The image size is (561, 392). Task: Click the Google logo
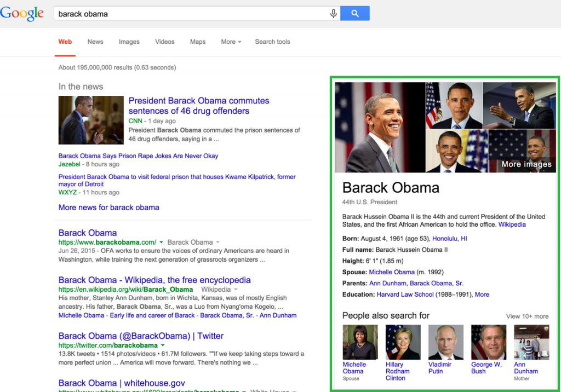coord(22,14)
